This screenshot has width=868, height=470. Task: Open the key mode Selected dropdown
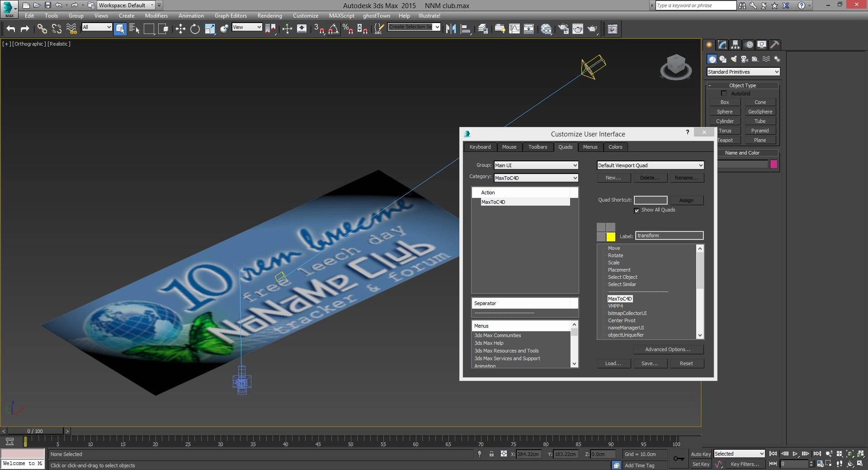pyautogui.click(x=739, y=454)
